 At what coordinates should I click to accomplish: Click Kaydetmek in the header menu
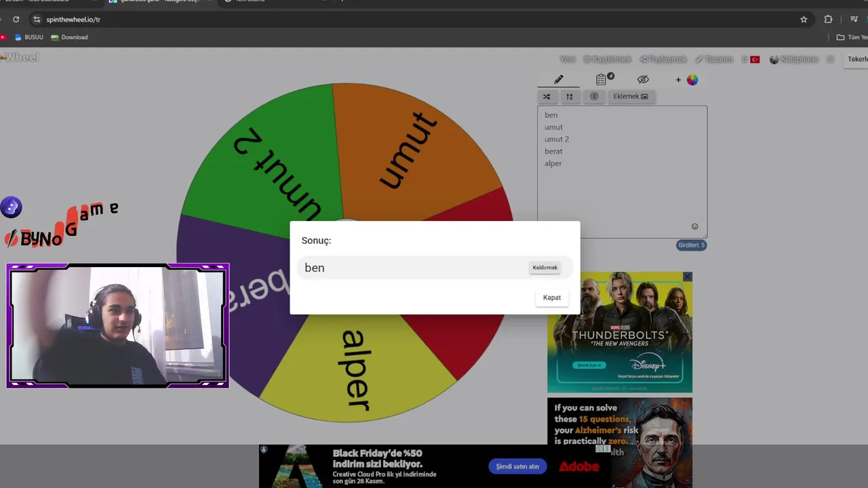[607, 60]
